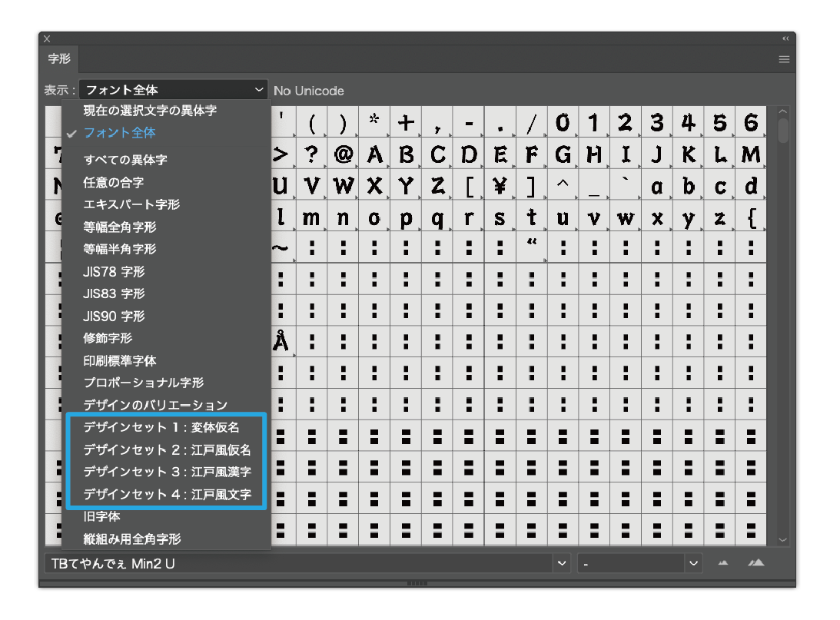The width and height of the screenshot is (840, 620).
Task: Choose 現在の選択文字の異体字 from the list
Action: [x=150, y=111]
